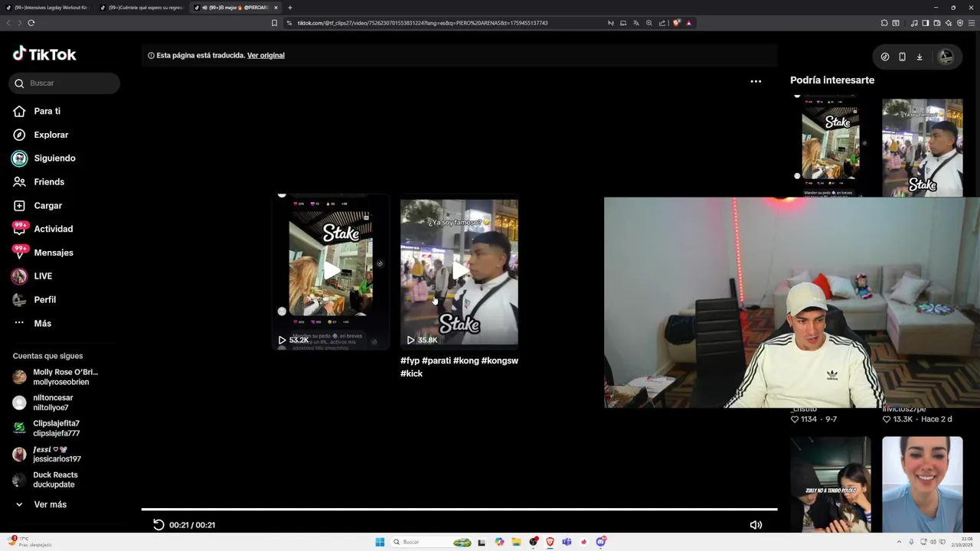Image resolution: width=980 pixels, height=551 pixels.
Task: Open the TikTok home logo
Action: (44, 54)
